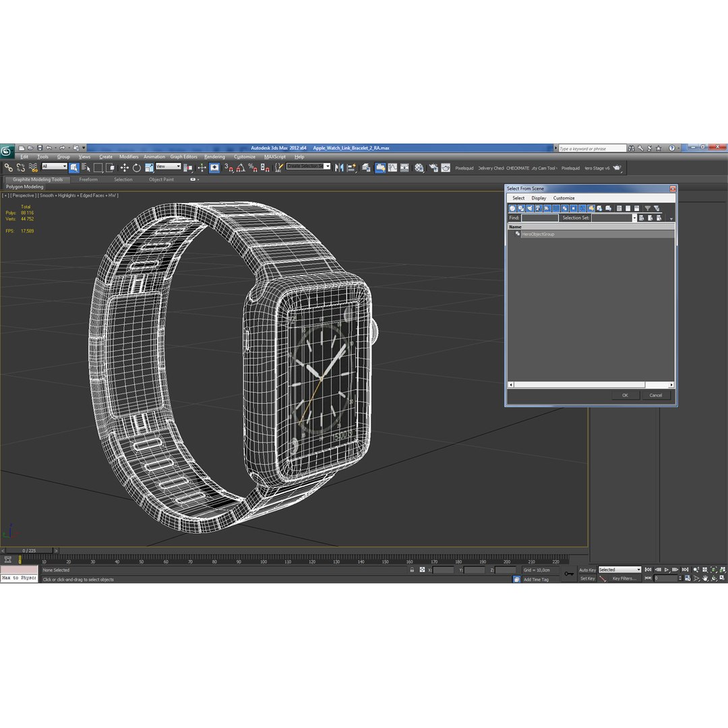Activate the Select Object tool
The height and width of the screenshot is (728, 728).
(74, 168)
